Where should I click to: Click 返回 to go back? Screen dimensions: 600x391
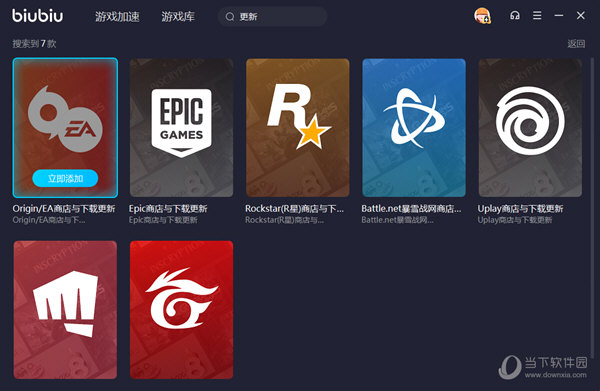click(x=576, y=44)
